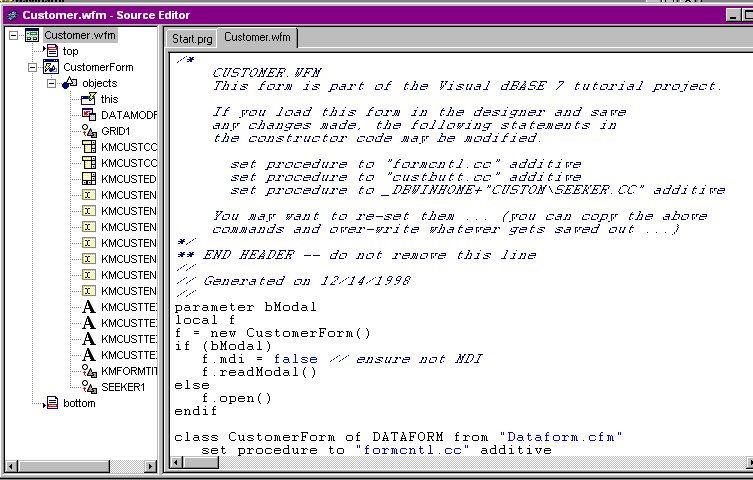
Task: Select the 'bottom' code section icon
Action: coord(51,403)
